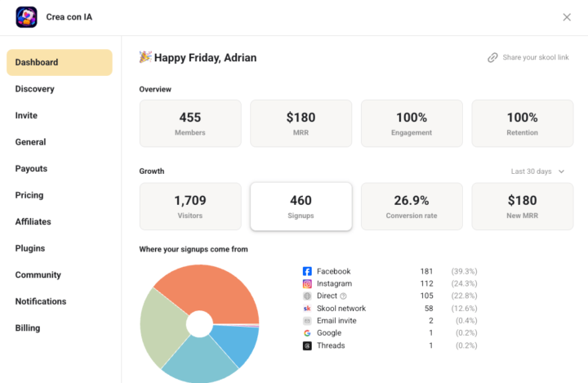Viewport: 588px width, 383px height.
Task: Close the settings dialog with the X
Action: click(567, 17)
